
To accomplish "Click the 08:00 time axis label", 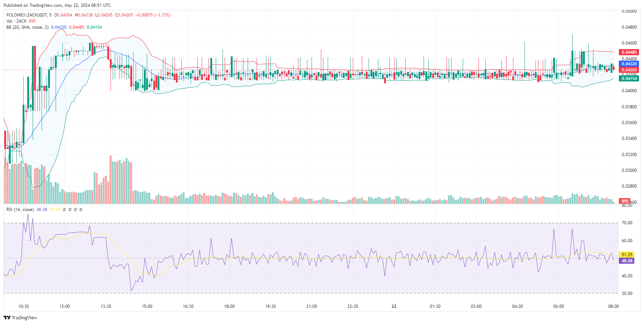I will pyautogui.click(x=613, y=306).
